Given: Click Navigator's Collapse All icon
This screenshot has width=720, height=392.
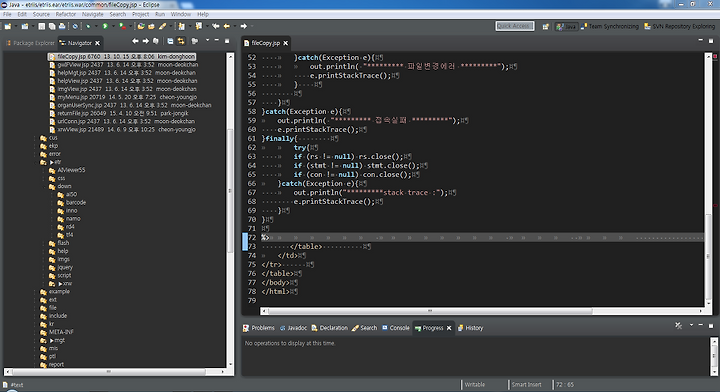Looking at the screenshot, I should click(x=170, y=41).
